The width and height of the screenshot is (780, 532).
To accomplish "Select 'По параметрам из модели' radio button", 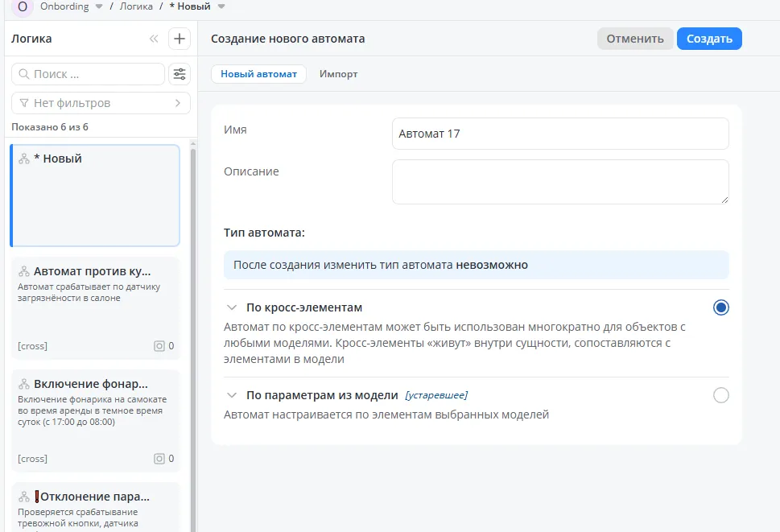I will tap(720, 395).
